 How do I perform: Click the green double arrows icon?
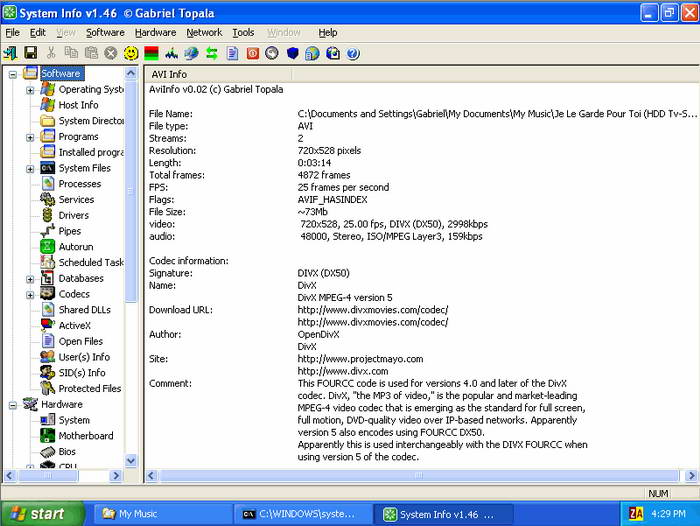[212, 54]
